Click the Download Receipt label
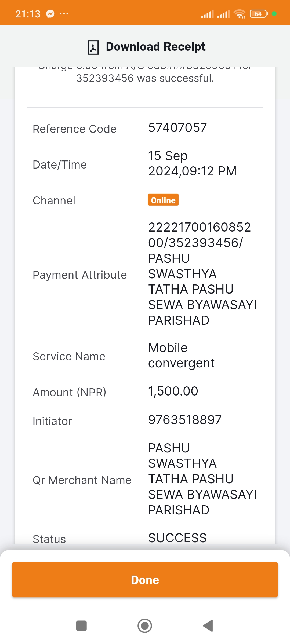290x644 pixels. (156, 47)
